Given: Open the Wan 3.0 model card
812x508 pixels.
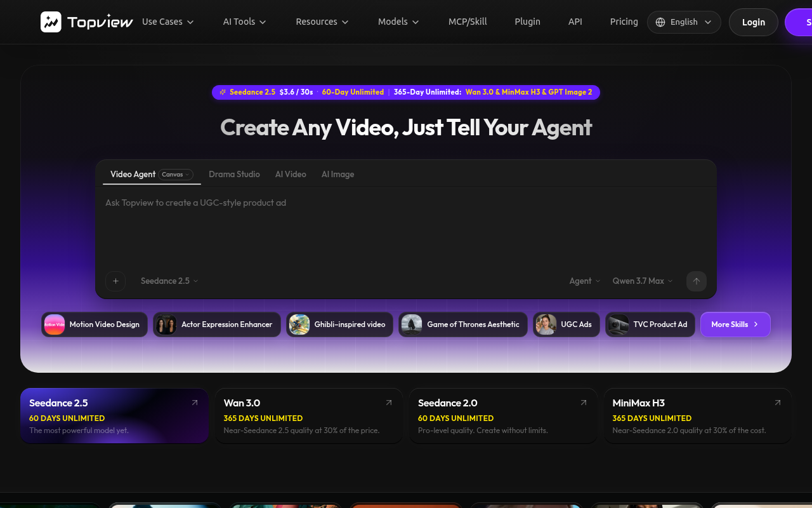Looking at the screenshot, I should 309,416.
